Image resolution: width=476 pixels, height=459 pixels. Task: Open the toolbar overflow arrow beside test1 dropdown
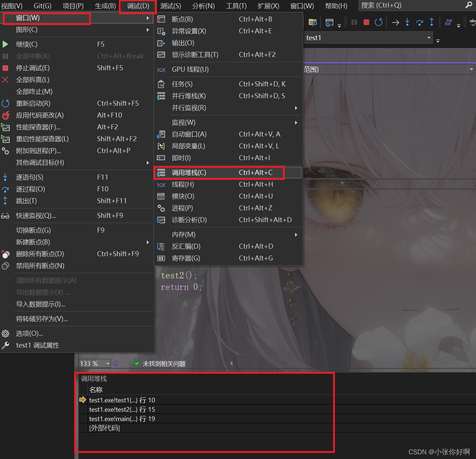pos(438,41)
